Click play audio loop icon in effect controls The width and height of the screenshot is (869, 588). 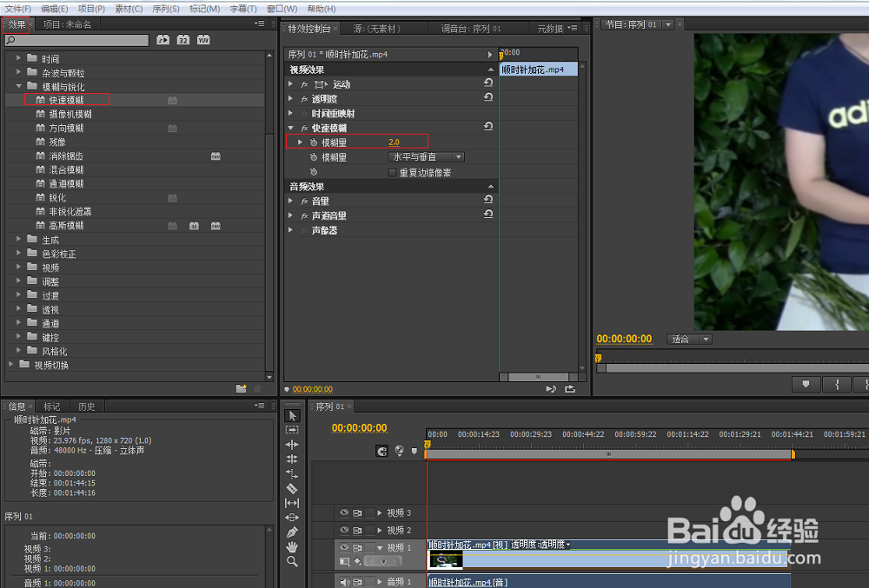551,389
